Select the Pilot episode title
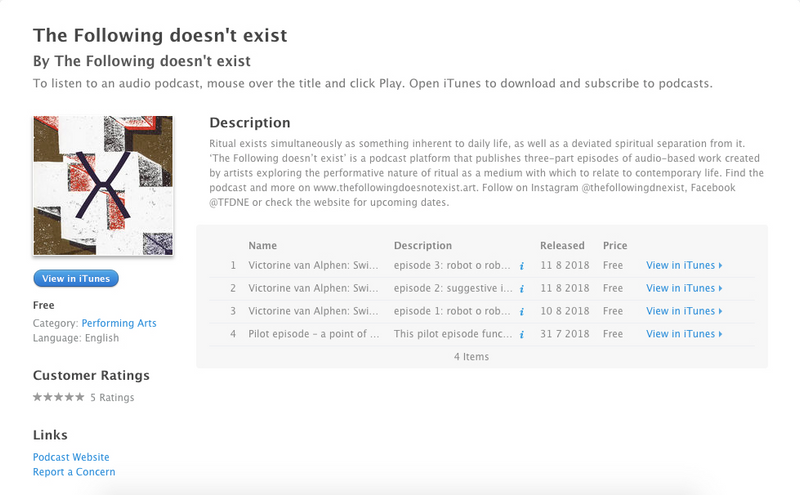Image resolution: width=800 pixels, height=495 pixels. pos(314,334)
